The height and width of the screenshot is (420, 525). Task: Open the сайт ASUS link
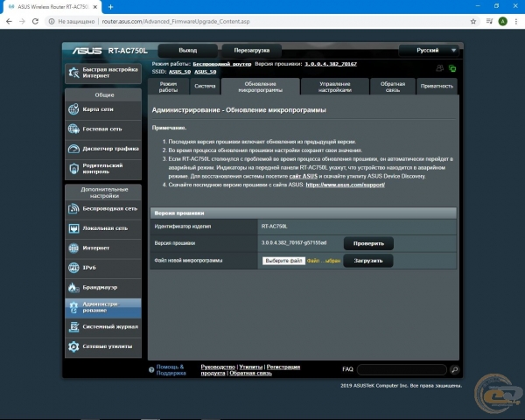click(x=304, y=176)
